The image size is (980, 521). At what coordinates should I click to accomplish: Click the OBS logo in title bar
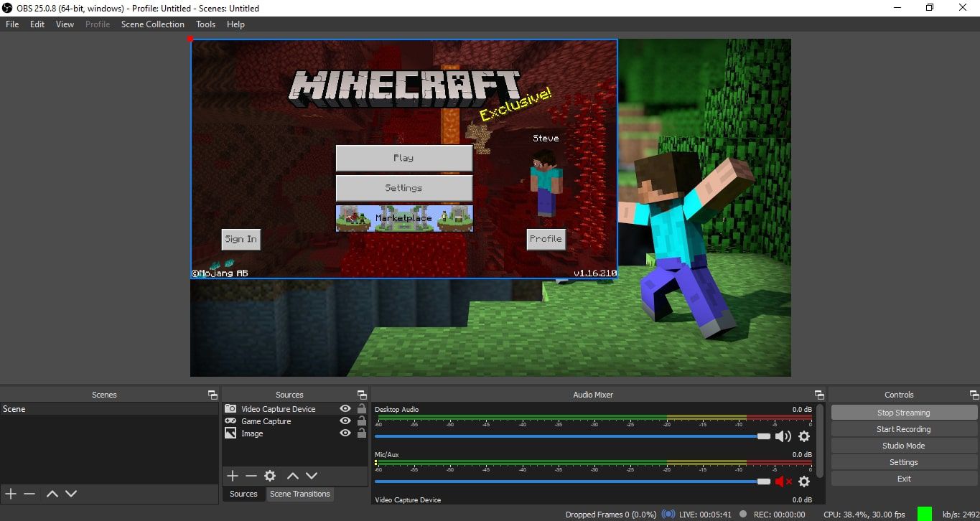click(8, 8)
